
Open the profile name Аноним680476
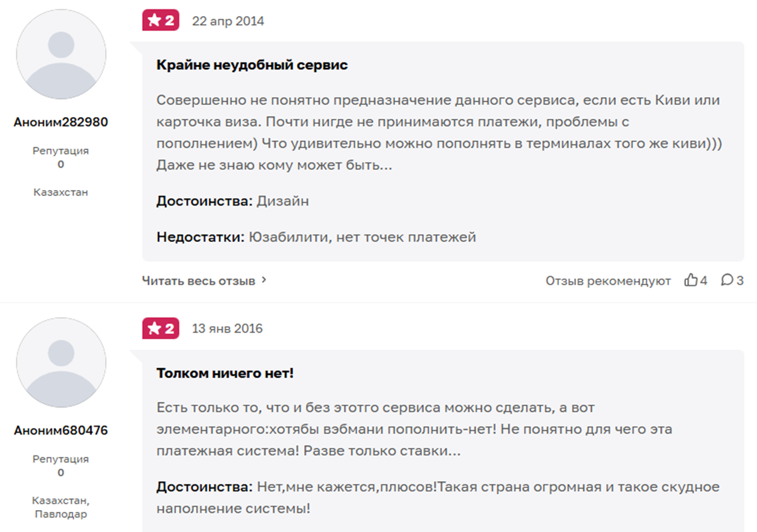(61, 431)
